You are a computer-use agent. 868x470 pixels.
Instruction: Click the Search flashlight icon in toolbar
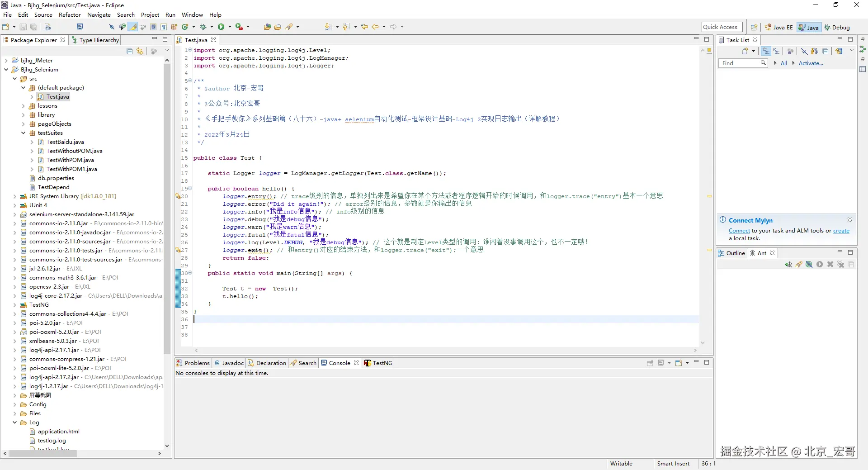(x=289, y=27)
